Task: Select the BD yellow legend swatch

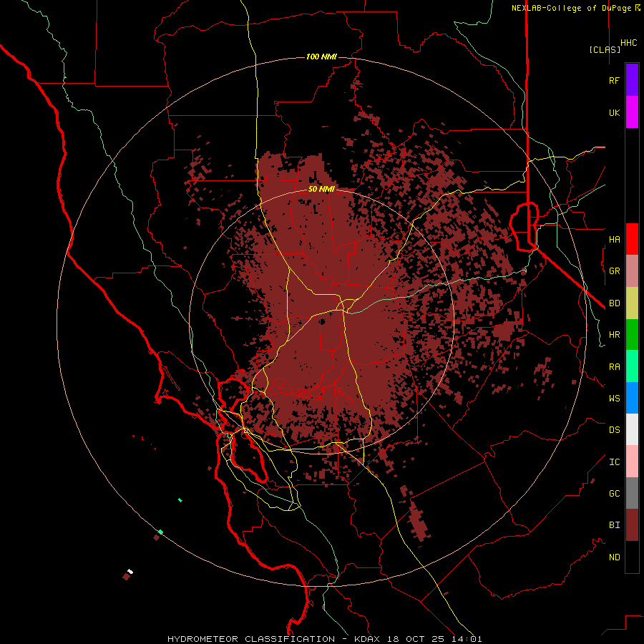Action: [632, 303]
